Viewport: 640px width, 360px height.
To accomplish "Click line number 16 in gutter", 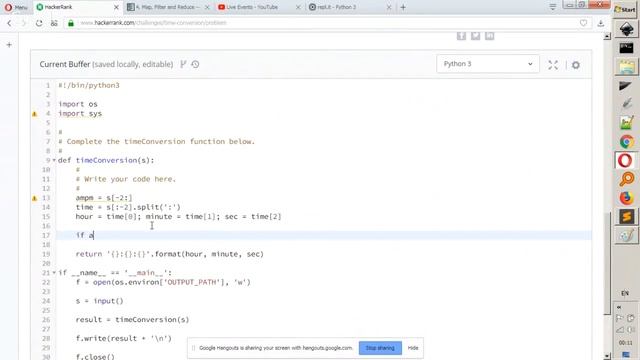I will (46, 226).
